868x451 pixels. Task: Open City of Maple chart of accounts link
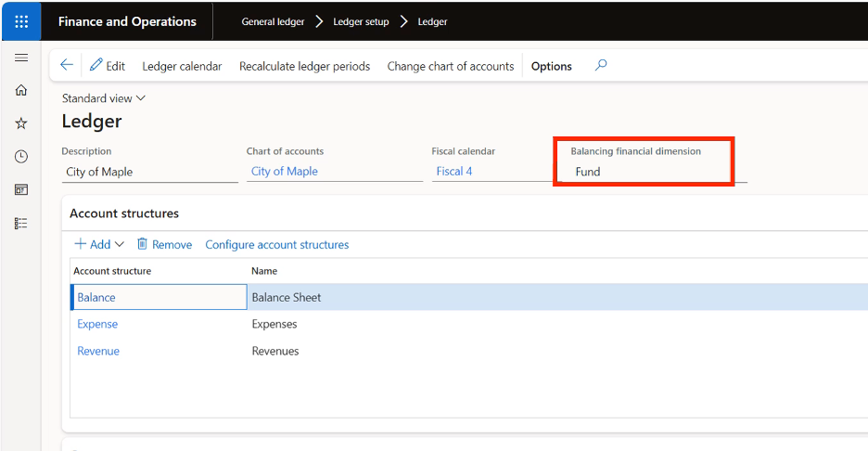click(285, 171)
